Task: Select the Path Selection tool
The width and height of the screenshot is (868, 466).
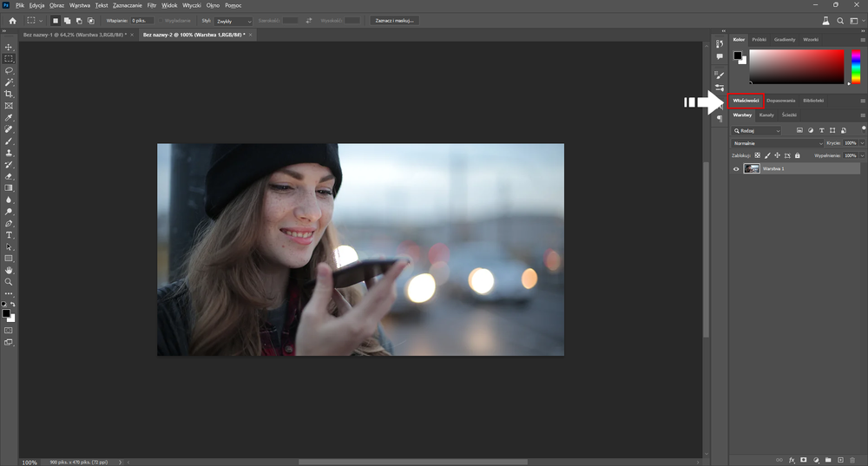Action: [9, 246]
